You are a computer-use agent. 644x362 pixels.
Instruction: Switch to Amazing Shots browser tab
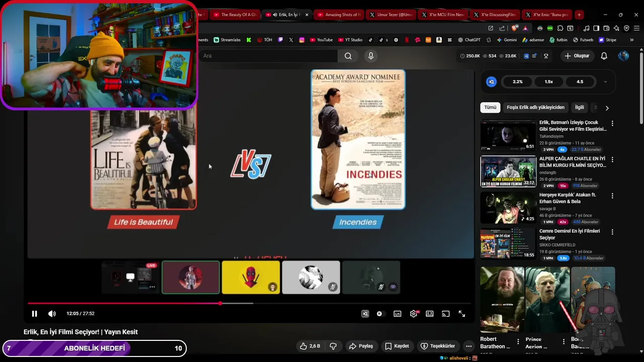click(x=339, y=15)
